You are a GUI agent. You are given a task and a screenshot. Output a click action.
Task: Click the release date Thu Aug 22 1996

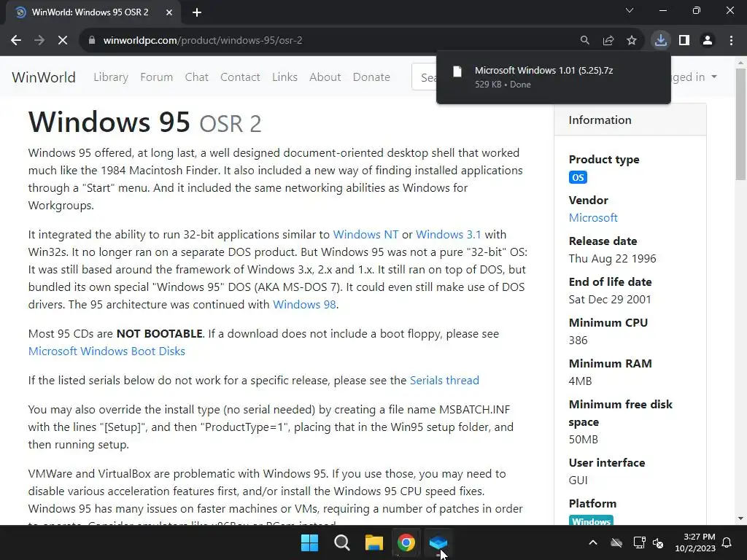(612, 259)
